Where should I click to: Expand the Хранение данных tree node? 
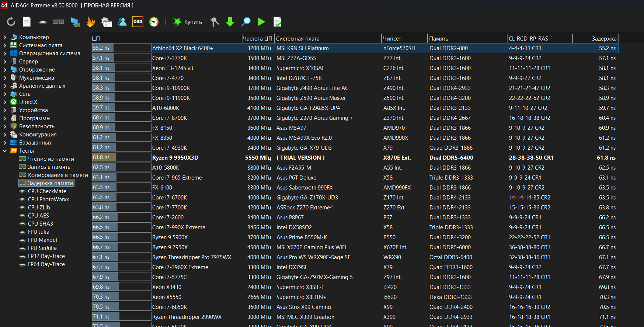5,86
